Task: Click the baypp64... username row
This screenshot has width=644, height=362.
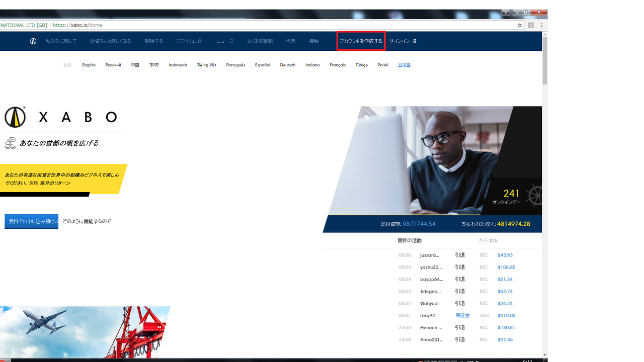Action: click(432, 280)
